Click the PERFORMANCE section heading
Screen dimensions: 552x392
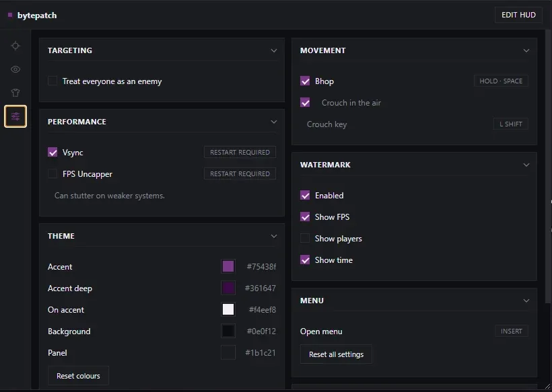77,122
